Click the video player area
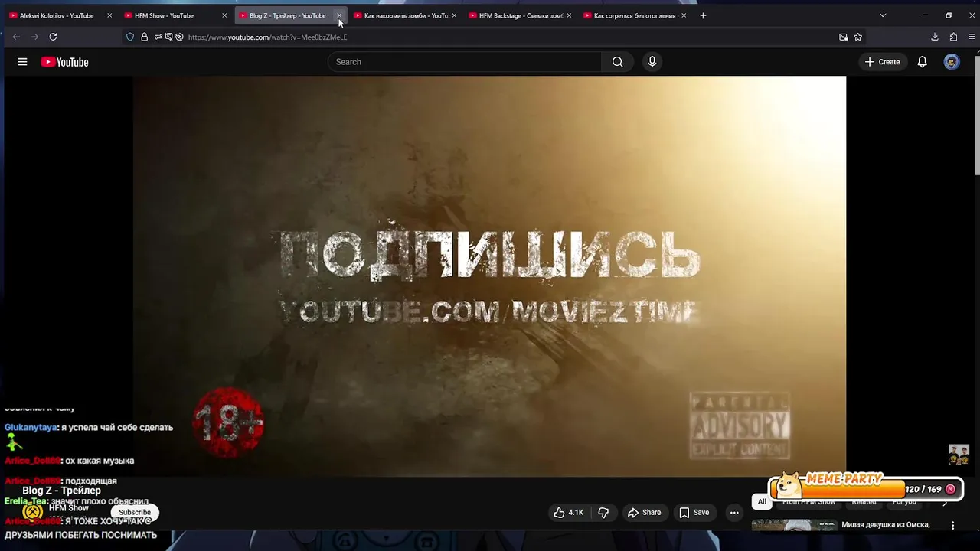The width and height of the screenshot is (980, 551). (x=490, y=276)
